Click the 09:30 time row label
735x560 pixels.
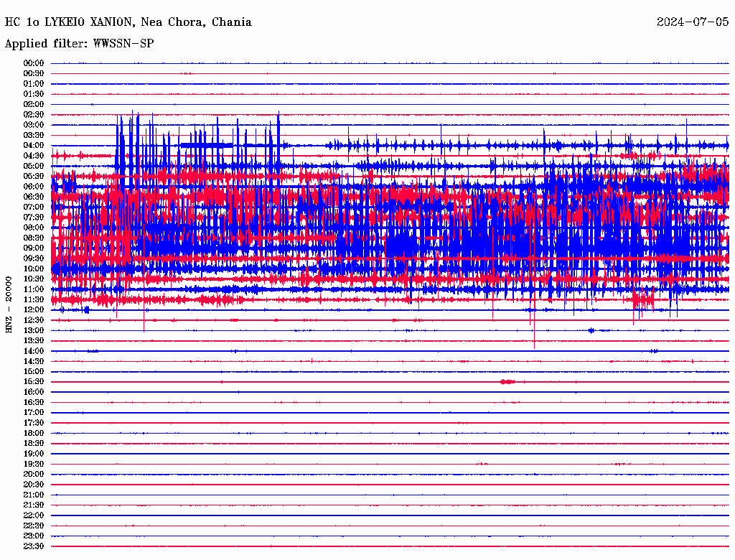tap(34, 258)
